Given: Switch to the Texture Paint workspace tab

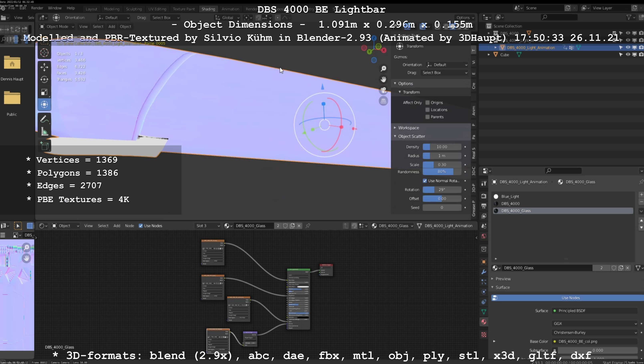Looking at the screenshot, I should pos(184,9).
